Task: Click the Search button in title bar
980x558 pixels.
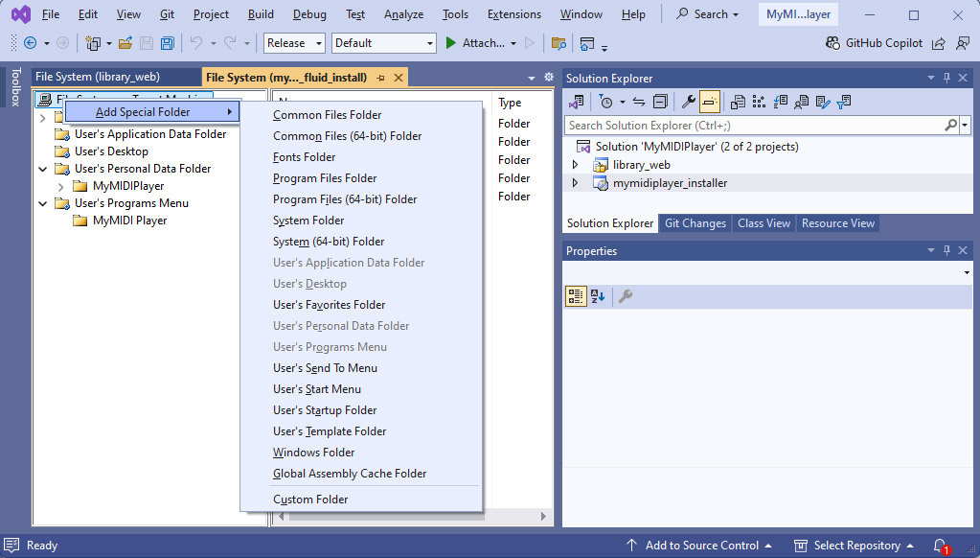Action: [707, 14]
